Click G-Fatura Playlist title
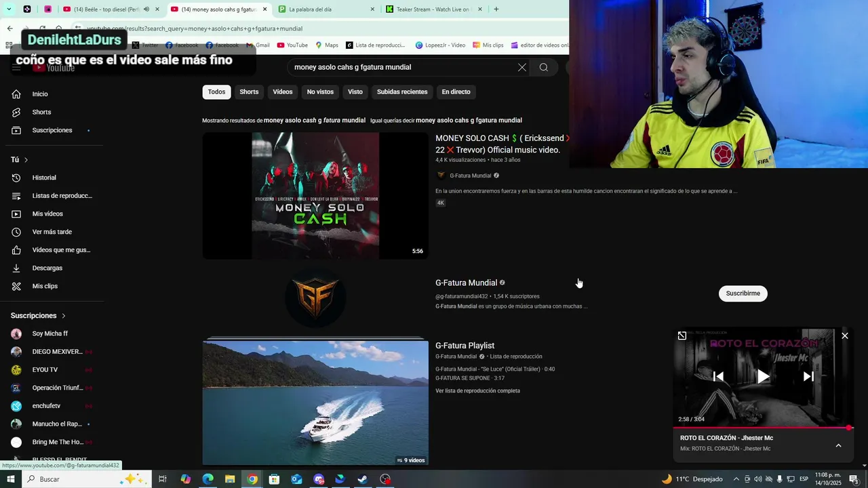868x488 pixels. point(465,346)
